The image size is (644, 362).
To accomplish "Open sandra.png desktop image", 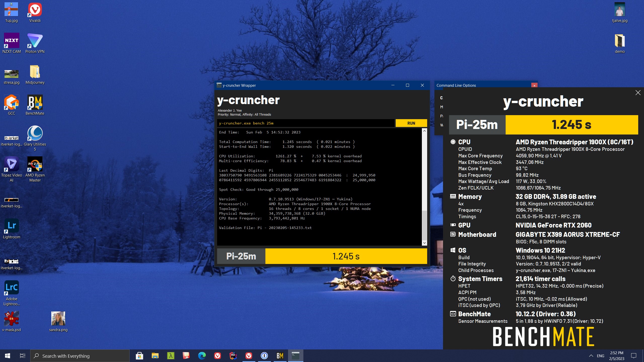I will coord(58,322).
